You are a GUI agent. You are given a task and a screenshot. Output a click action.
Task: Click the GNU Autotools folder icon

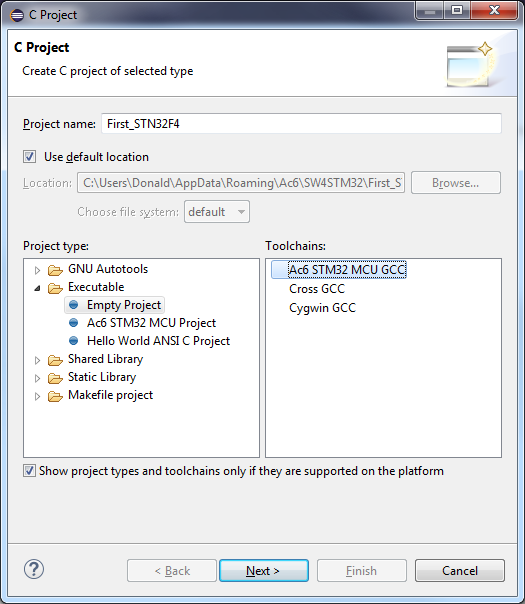click(x=55, y=270)
